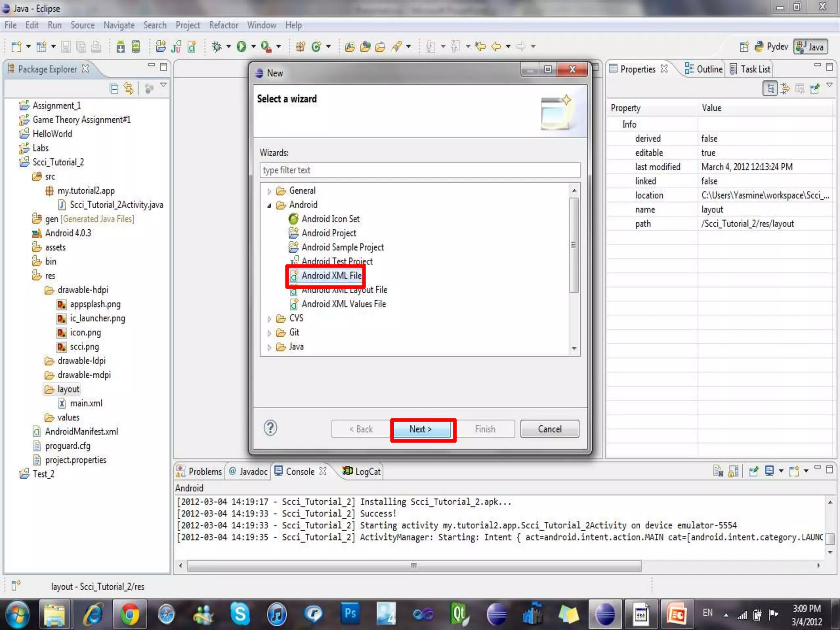Open wizard help question mark icon
840x630 pixels.
[270, 428]
